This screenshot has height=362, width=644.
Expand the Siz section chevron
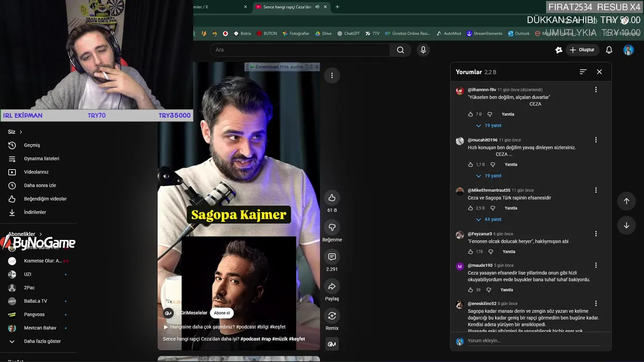[21, 132]
